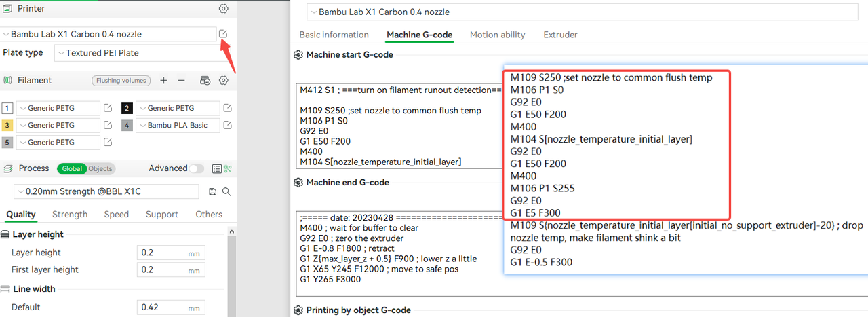Click the gear beside Printing by object G-code

[298, 310]
